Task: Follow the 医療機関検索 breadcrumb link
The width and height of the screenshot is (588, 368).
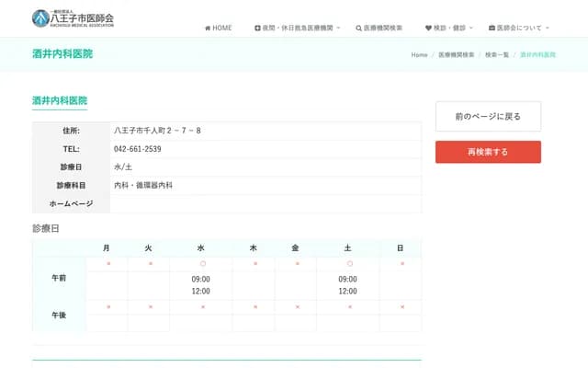Action: [x=457, y=55]
